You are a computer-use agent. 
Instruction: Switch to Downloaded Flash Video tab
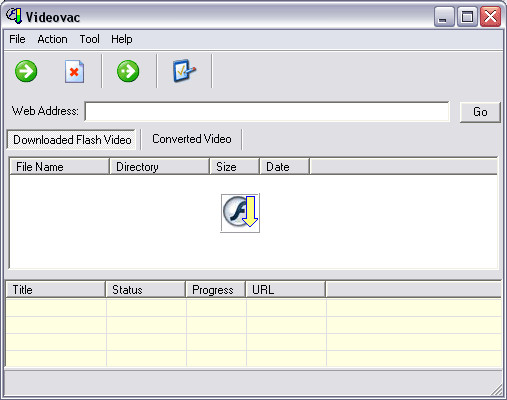72,140
